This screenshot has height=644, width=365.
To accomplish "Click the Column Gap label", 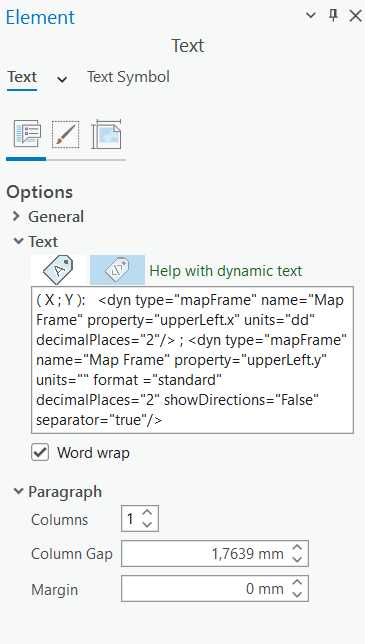I will [72, 554].
